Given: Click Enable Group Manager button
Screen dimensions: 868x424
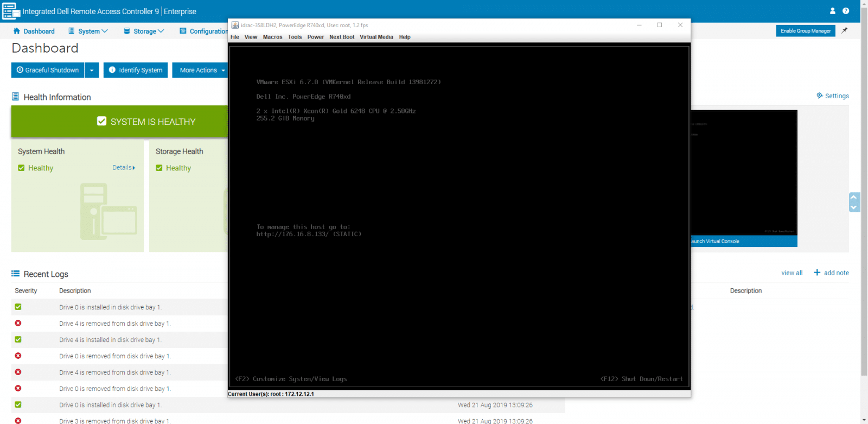Looking at the screenshot, I should coord(806,31).
